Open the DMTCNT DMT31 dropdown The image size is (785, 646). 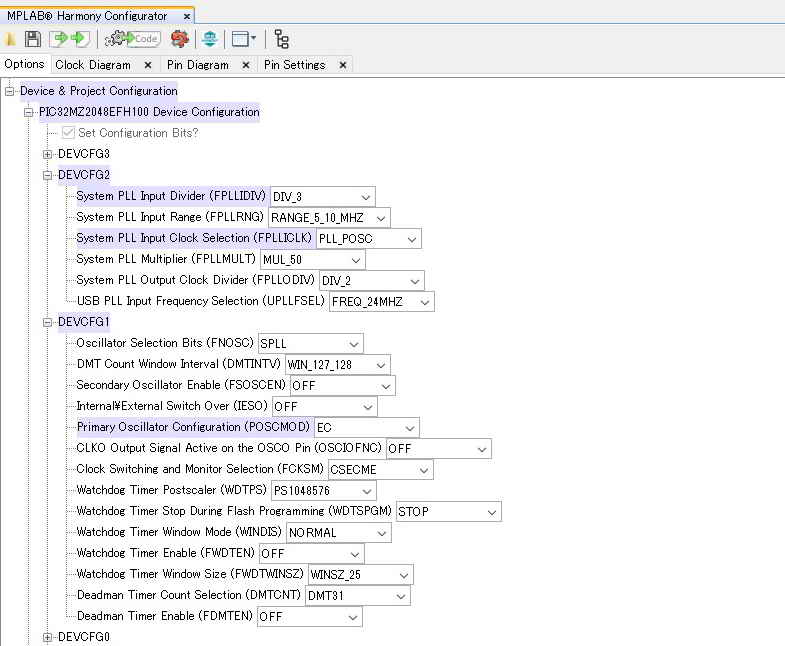click(357, 596)
